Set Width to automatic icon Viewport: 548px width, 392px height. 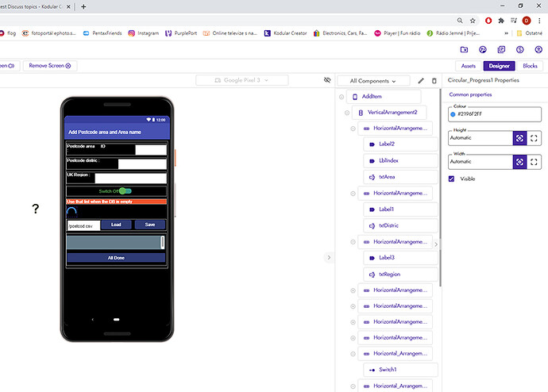(x=519, y=162)
